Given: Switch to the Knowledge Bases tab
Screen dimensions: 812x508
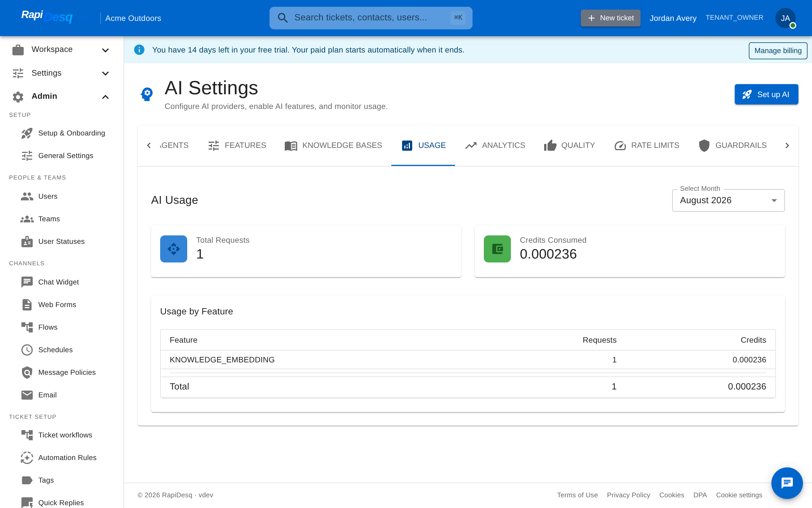Looking at the screenshot, I should [333, 145].
